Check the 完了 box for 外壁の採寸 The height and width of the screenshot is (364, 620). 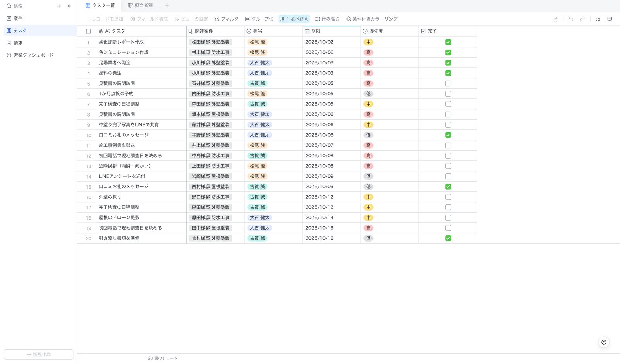[x=448, y=197]
